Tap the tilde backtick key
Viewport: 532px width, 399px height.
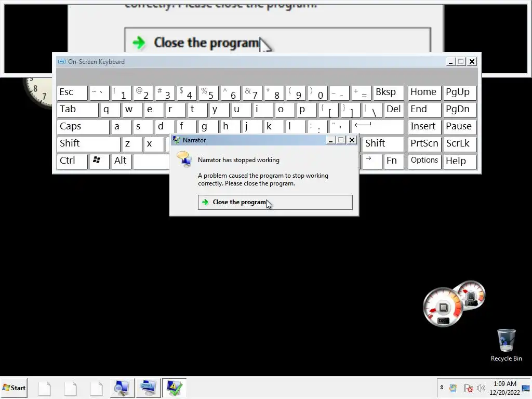tap(99, 92)
